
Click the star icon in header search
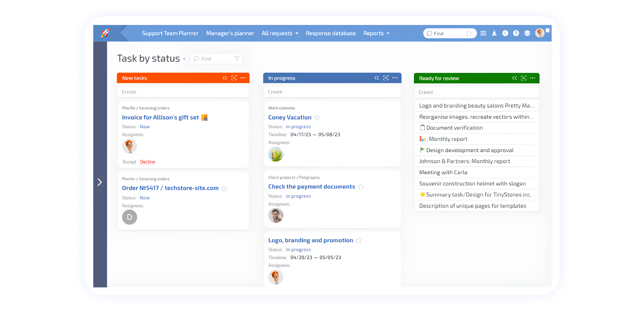tap(469, 33)
